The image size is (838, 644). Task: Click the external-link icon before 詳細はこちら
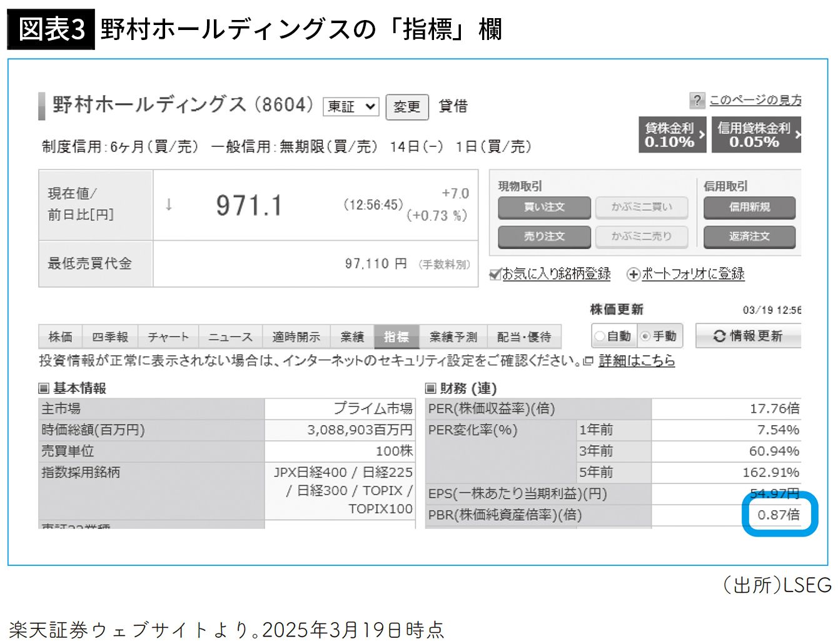pyautogui.click(x=588, y=361)
